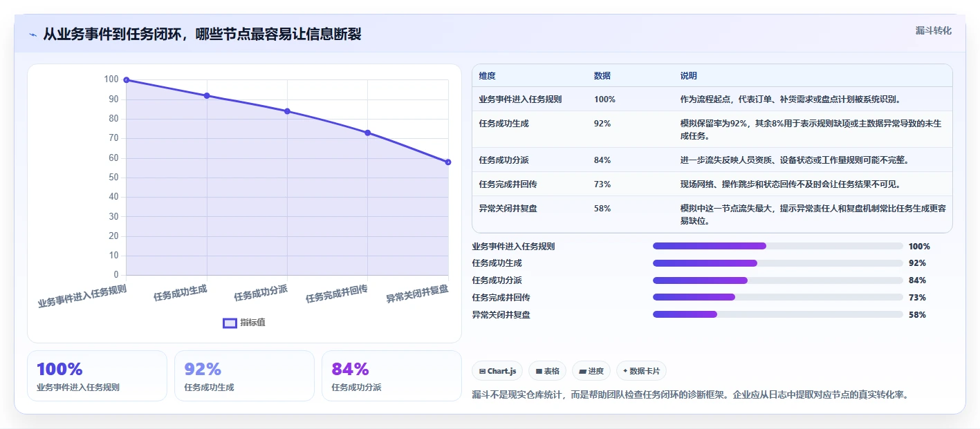This screenshot has height=429, width=980.
Task: Click the 58% label beside the progress bar
Action: pyautogui.click(x=917, y=314)
